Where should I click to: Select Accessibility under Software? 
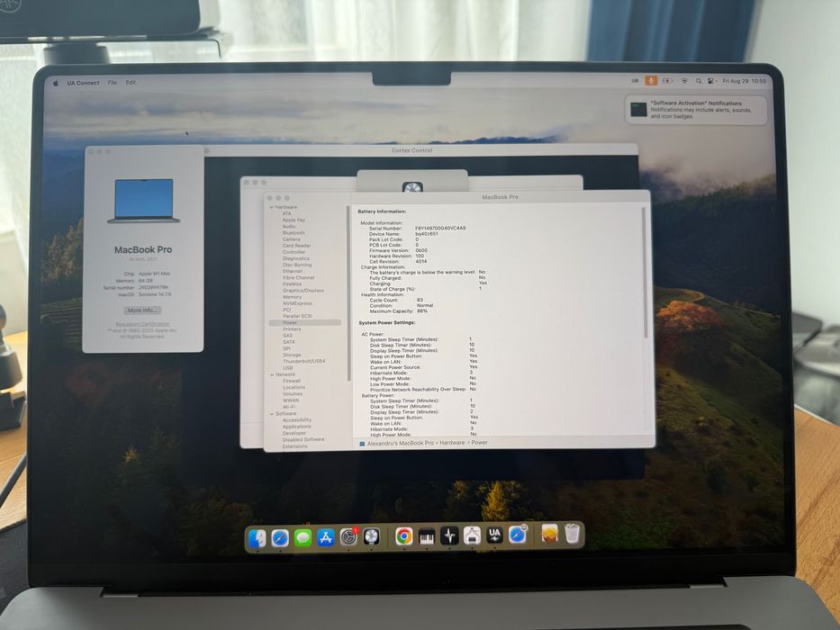click(297, 420)
